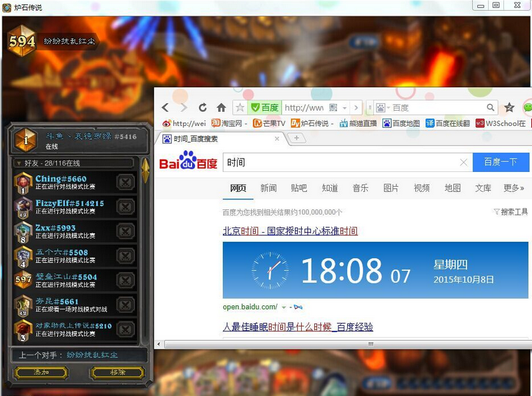The image size is (532, 396).
Task: Click the browser address bar URL field
Action: (x=304, y=108)
